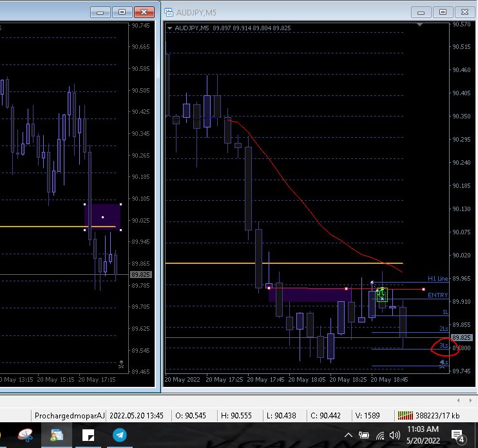The image size is (478, 448).
Task: Minimize the AUDJPY,M5 chart window
Action: point(421,12)
